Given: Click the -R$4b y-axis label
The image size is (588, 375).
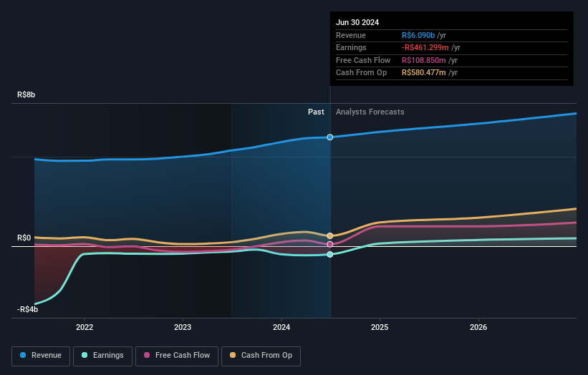Looking at the screenshot, I should [x=27, y=309].
